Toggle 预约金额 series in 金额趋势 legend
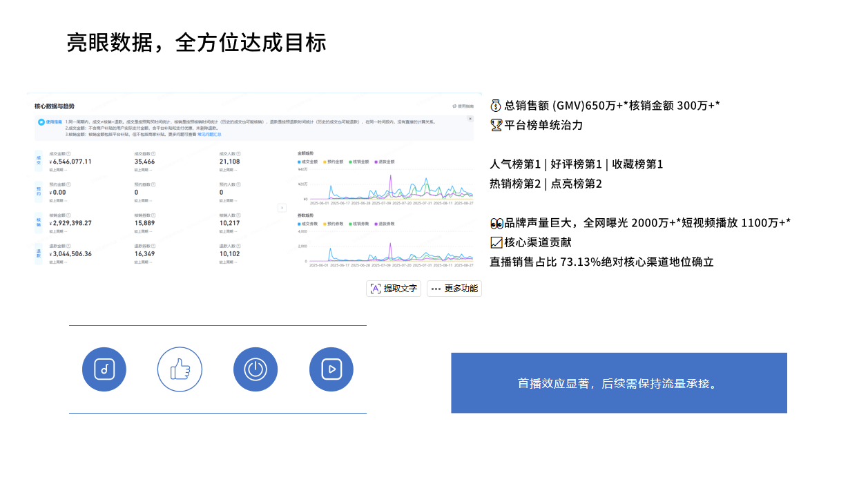Viewport: 868px width, 484px height. [334, 162]
